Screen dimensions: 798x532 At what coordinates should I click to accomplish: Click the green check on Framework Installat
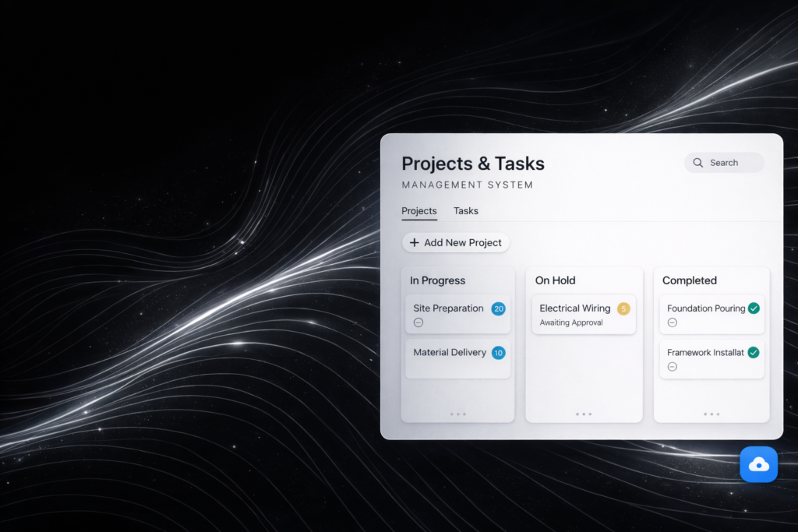[754, 353]
